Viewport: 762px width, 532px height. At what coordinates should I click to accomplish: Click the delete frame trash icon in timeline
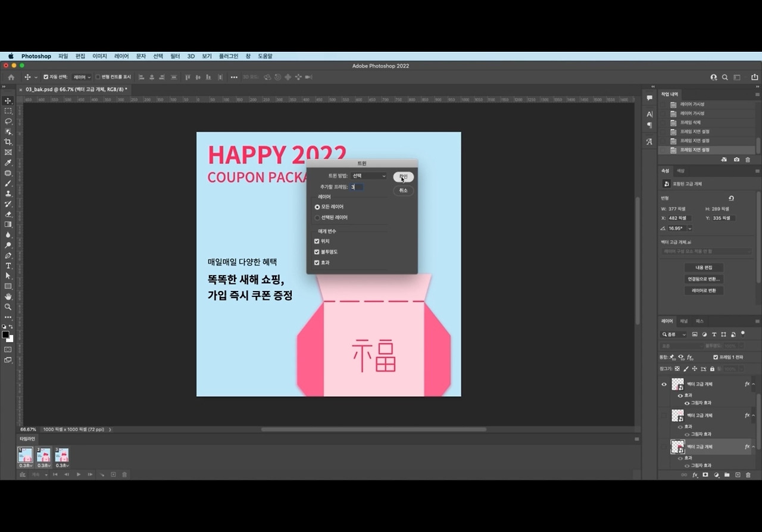coord(124,475)
